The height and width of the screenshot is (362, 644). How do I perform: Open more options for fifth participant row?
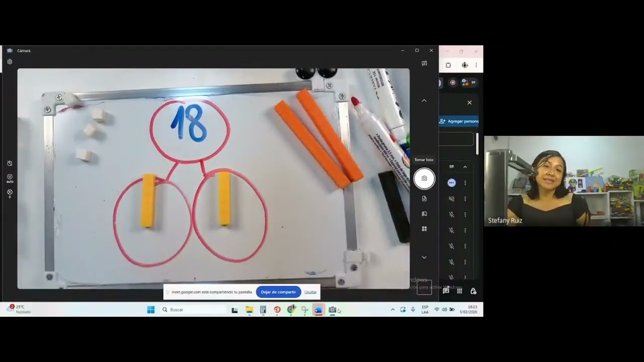click(465, 246)
